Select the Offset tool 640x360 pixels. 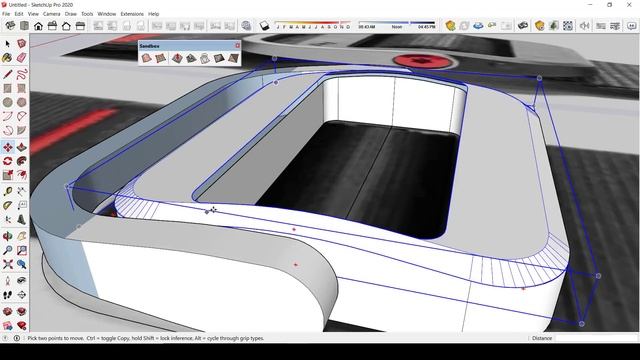pos(22,175)
